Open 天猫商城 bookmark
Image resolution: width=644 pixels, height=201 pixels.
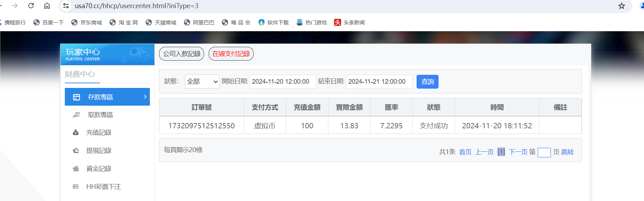(161, 22)
